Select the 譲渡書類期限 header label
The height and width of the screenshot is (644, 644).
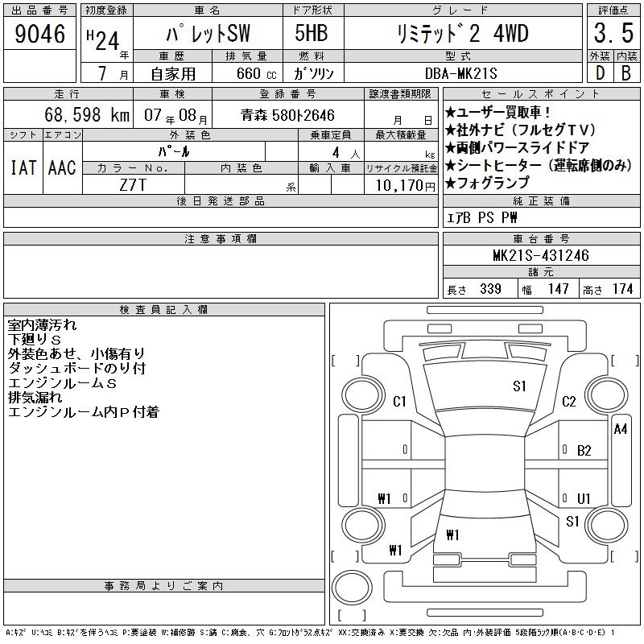point(400,94)
